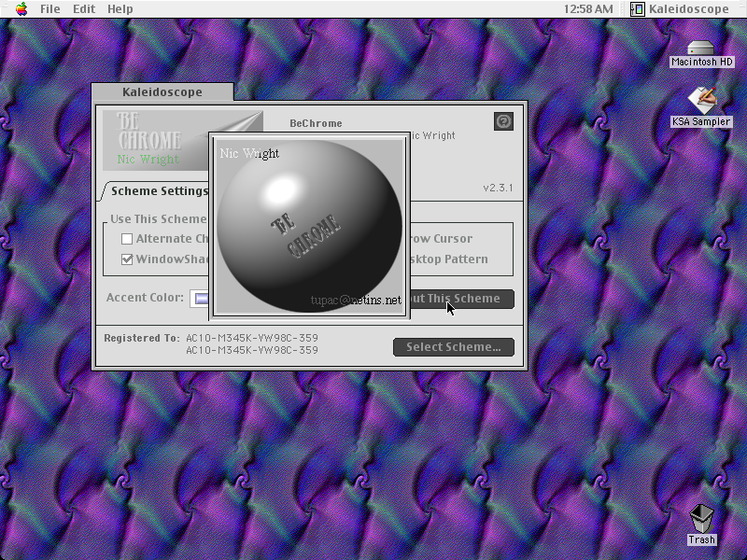747x560 pixels.
Task: Open the Edit menu
Action: [84, 9]
